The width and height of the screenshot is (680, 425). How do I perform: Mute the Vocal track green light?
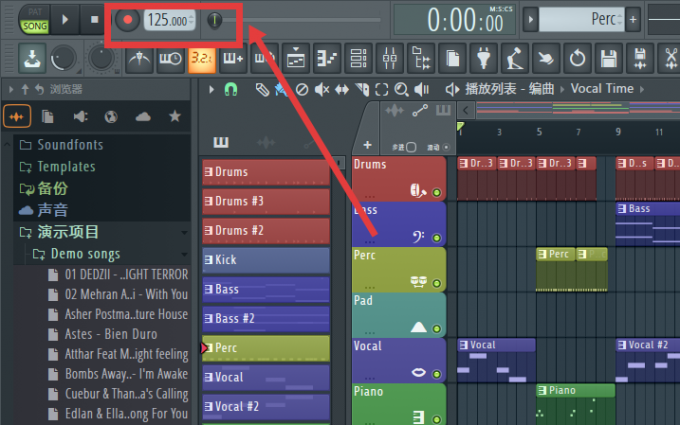[437, 374]
